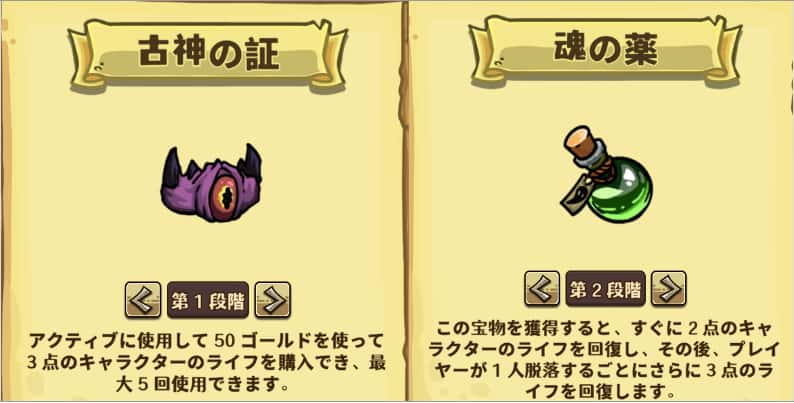Click the green potion bottle icon
This screenshot has height=403, width=794.
click(x=606, y=174)
